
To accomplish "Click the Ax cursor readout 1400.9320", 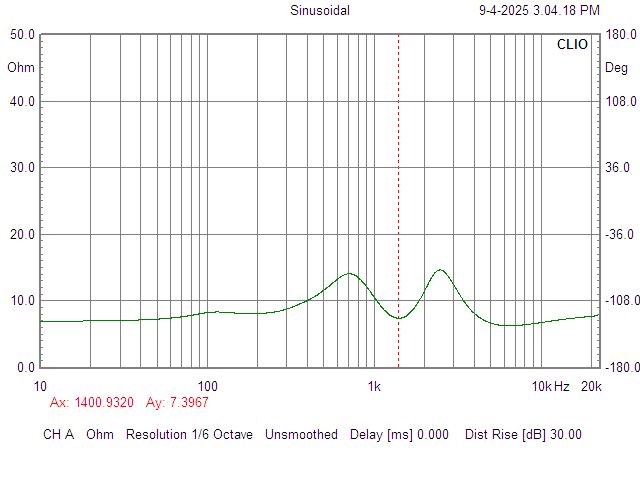I will 92,402.
